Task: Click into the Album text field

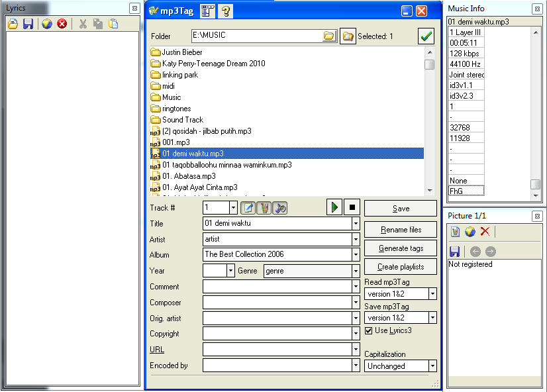Action: tap(277, 254)
